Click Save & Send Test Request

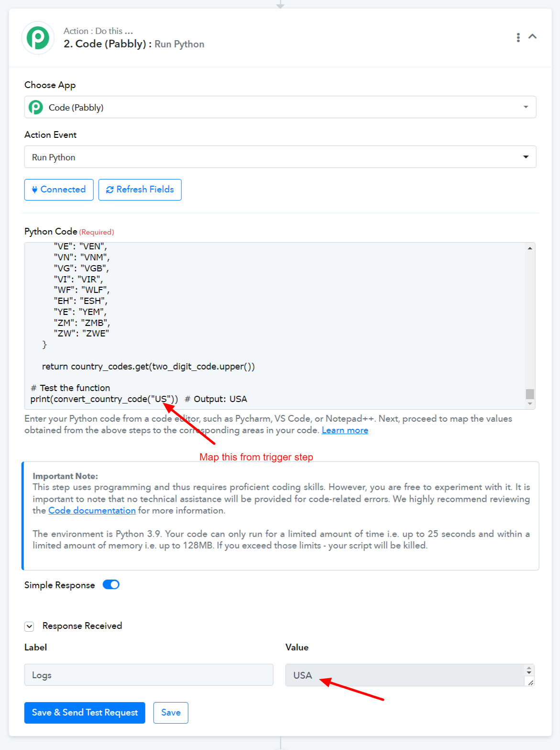(85, 713)
